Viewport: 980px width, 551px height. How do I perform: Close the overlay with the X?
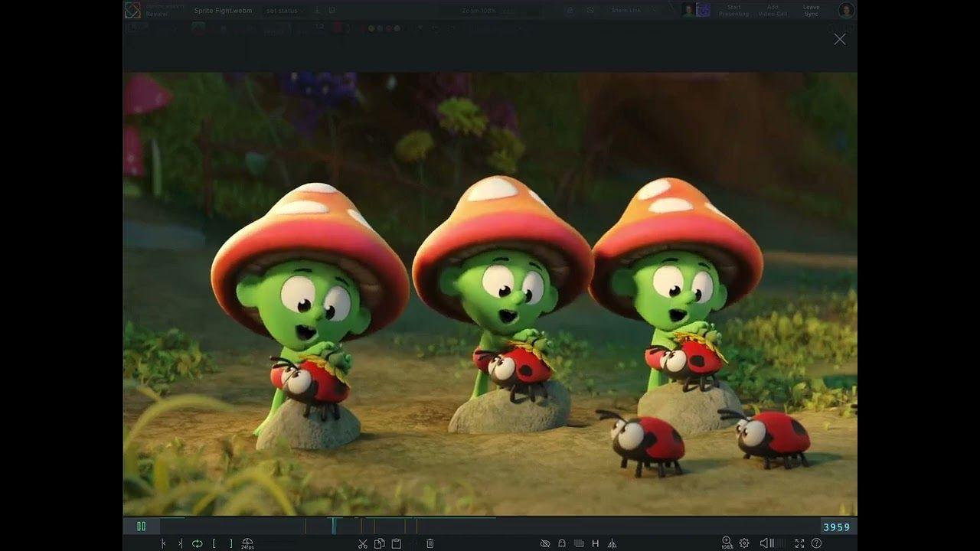point(840,39)
